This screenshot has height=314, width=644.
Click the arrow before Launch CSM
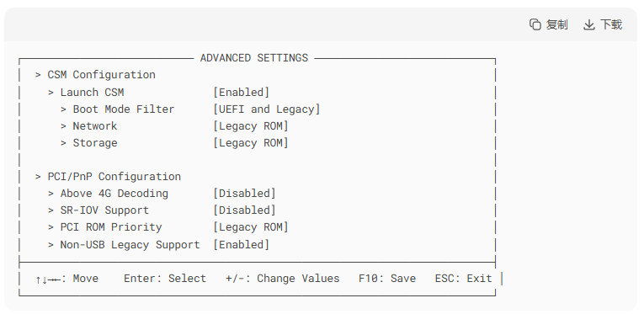[x=51, y=93]
